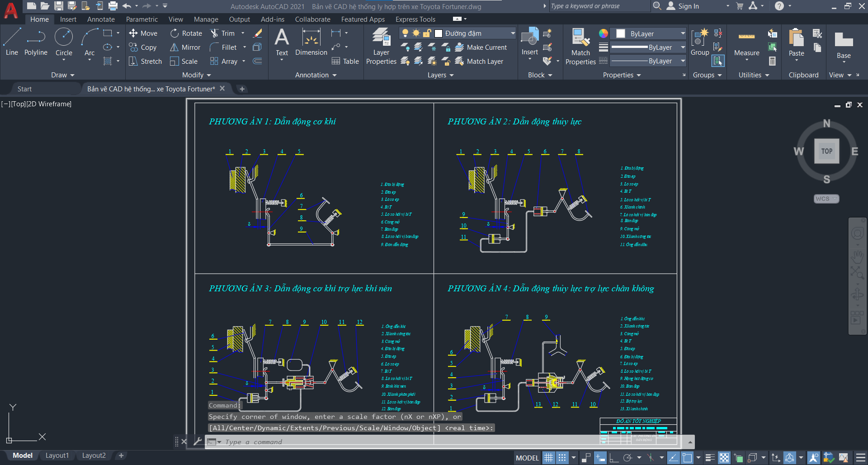This screenshot has width=868, height=465.
Task: Click the Group tool
Action: (699, 42)
